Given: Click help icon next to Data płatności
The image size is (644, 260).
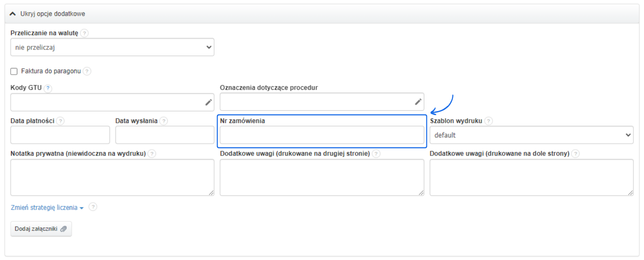Looking at the screenshot, I should 61,121.
